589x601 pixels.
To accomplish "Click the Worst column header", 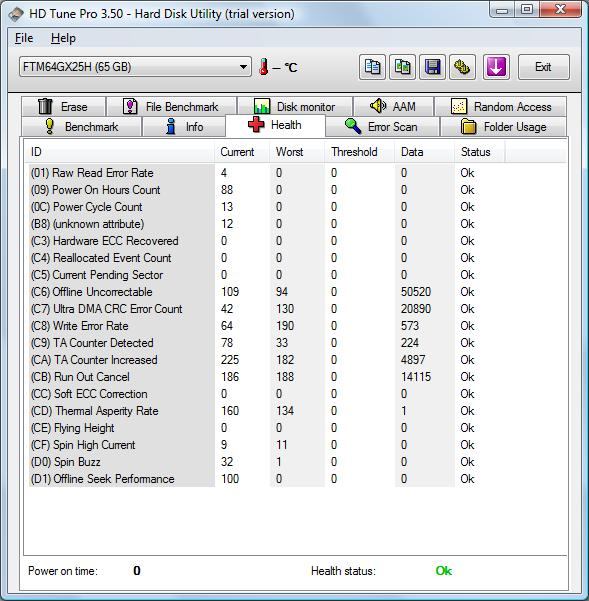I will 297,152.
